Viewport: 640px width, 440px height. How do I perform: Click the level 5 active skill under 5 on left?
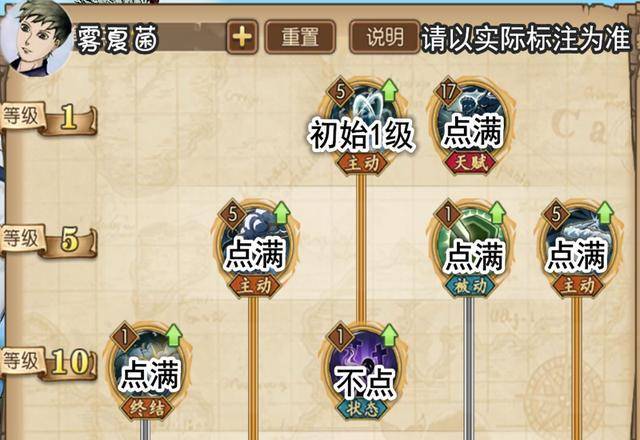pos(255,248)
